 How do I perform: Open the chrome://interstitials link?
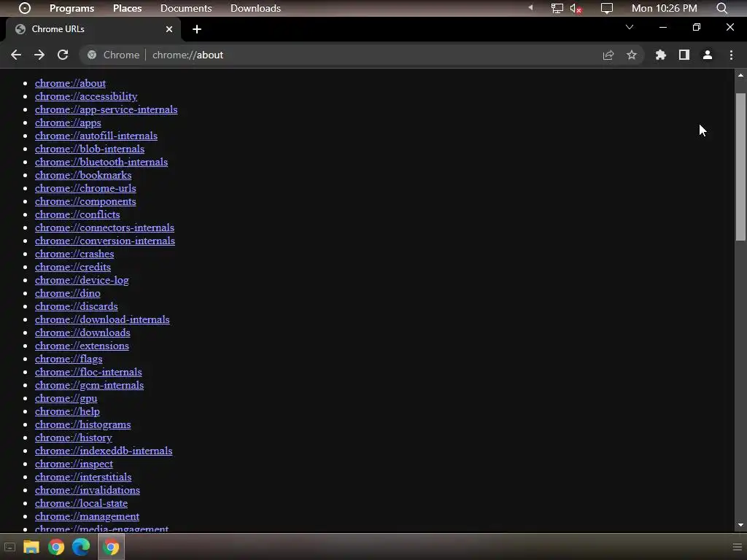pos(83,477)
